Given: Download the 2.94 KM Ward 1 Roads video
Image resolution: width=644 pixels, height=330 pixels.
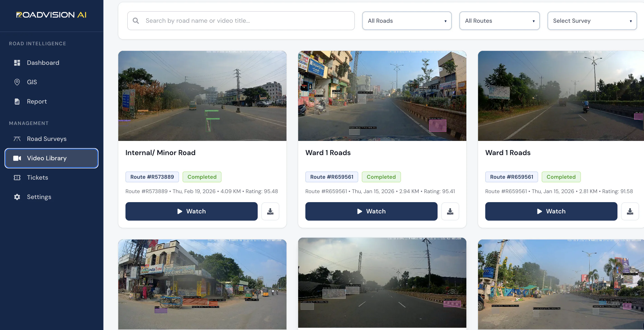Looking at the screenshot, I should click(450, 211).
